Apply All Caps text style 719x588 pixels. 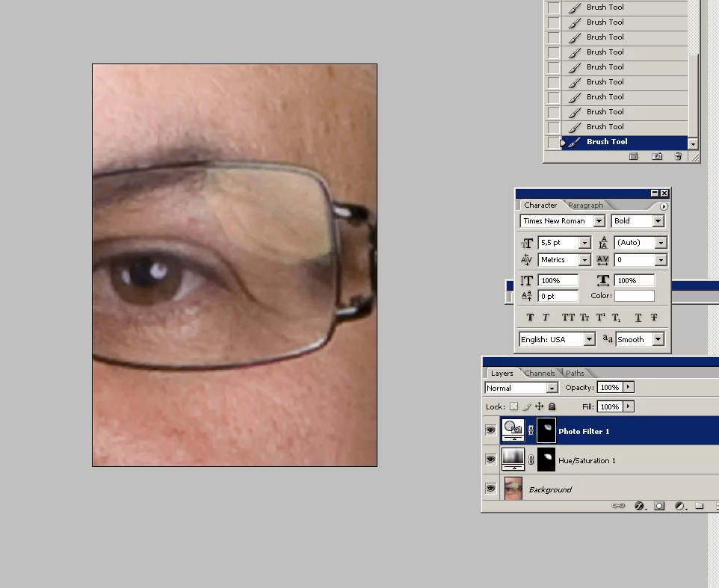coord(568,317)
